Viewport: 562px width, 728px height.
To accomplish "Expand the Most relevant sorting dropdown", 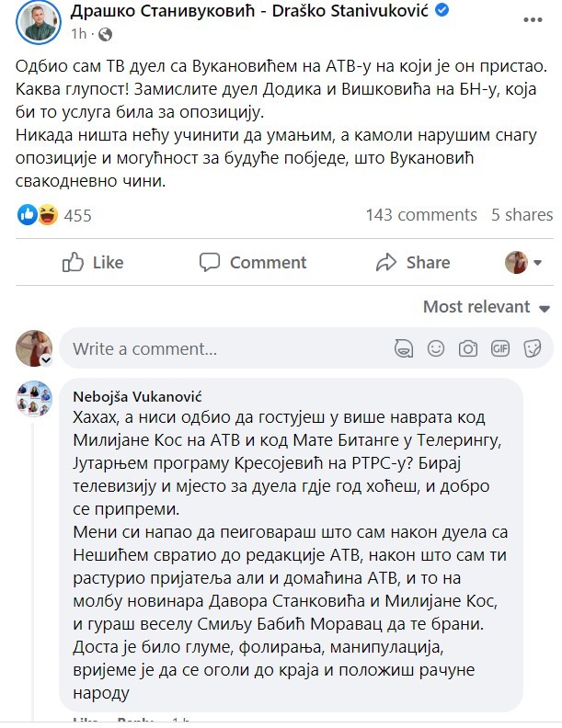I will click(x=486, y=307).
